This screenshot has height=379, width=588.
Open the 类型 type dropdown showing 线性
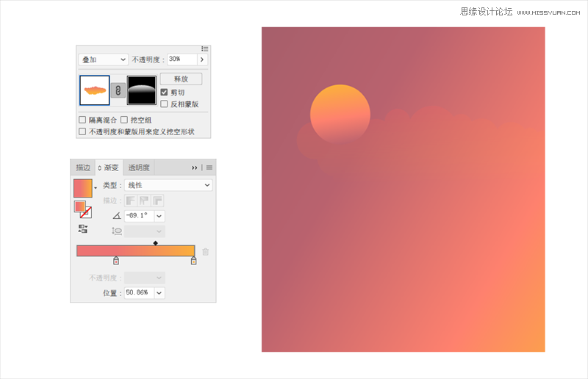tap(168, 185)
